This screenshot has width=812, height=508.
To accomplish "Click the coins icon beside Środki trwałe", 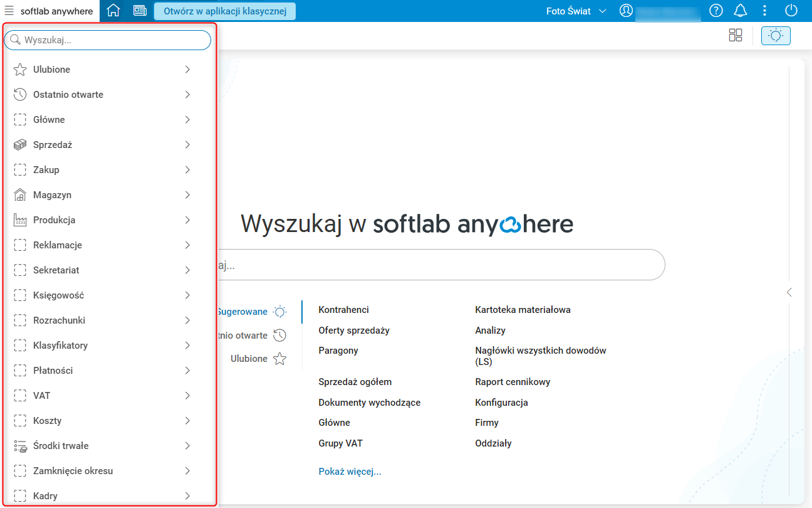I will click(x=20, y=446).
